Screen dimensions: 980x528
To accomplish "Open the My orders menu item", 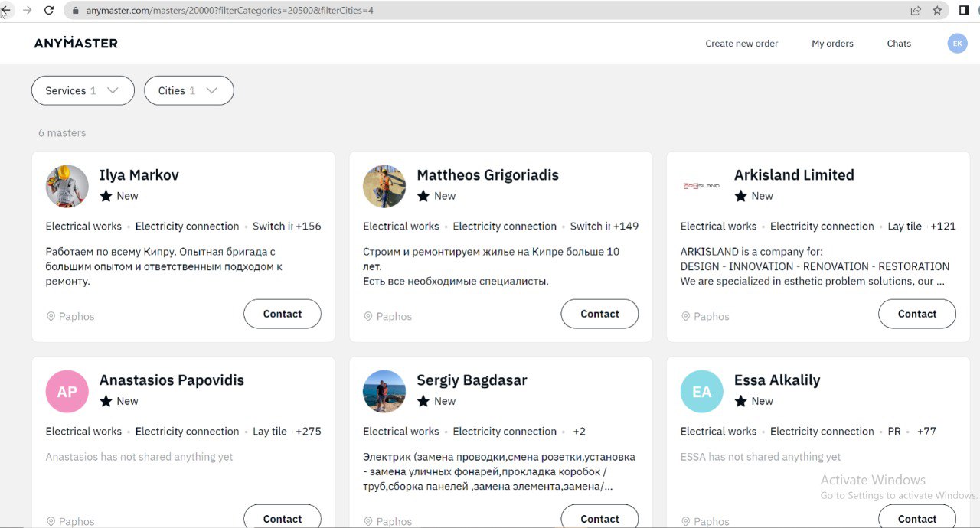I will (832, 44).
